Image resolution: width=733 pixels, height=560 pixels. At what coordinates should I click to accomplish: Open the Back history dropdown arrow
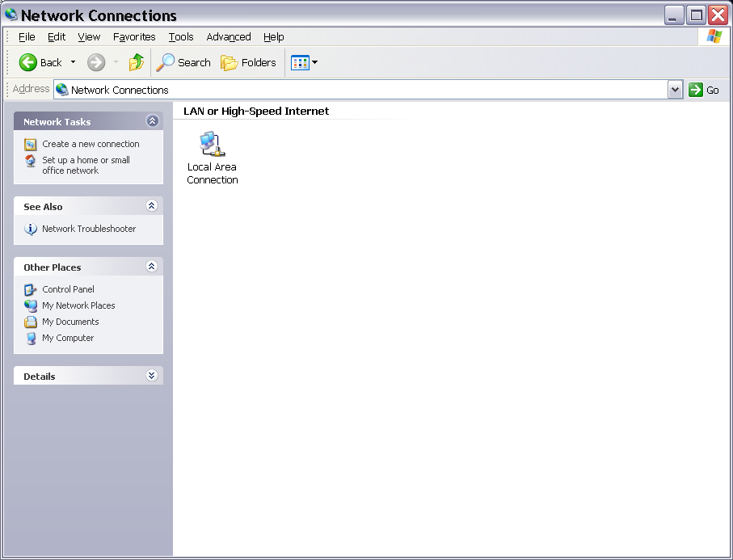click(x=73, y=62)
